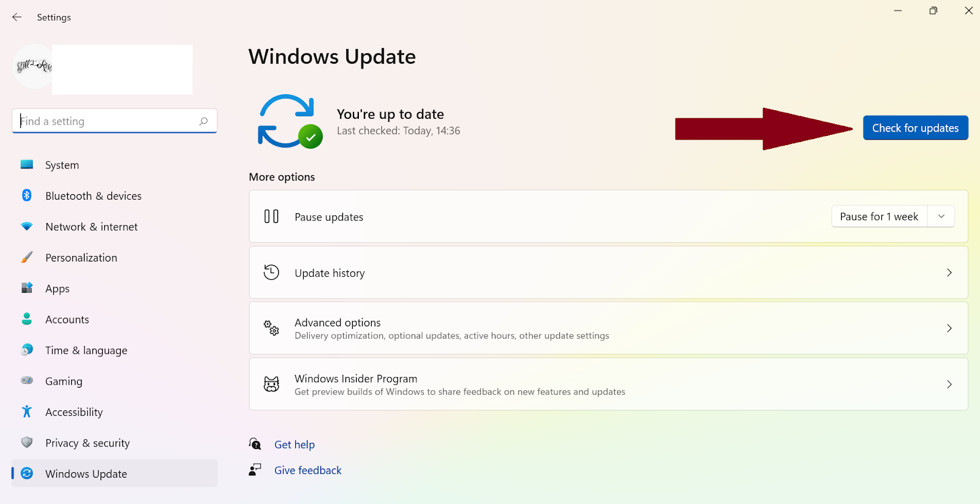The image size is (980, 504).
Task: Open the Get help link
Action: pyautogui.click(x=295, y=445)
